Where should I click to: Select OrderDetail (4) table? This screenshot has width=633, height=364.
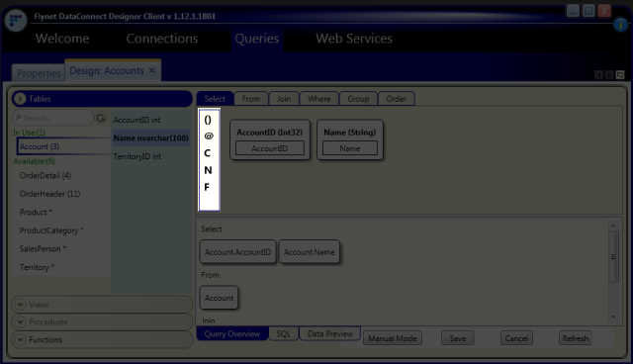(x=45, y=175)
